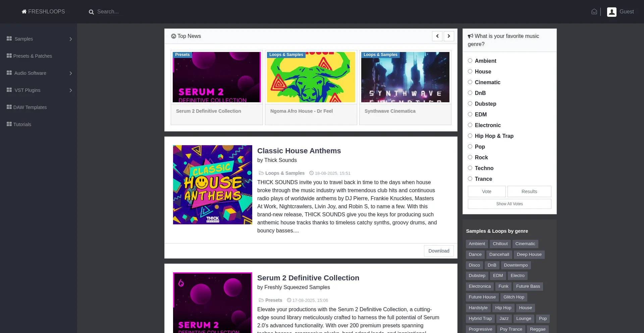Select the Trance poll option
The image size is (644, 333).
tap(470, 179)
